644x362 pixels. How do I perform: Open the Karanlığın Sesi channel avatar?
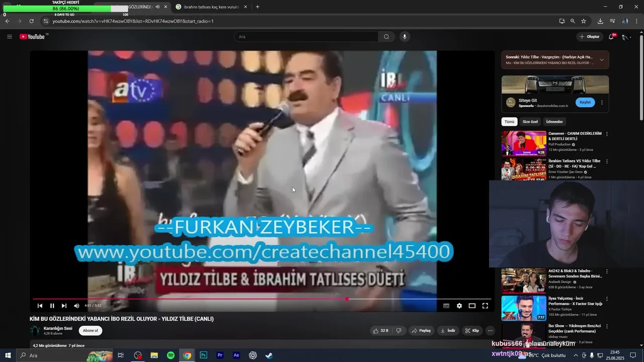35,330
